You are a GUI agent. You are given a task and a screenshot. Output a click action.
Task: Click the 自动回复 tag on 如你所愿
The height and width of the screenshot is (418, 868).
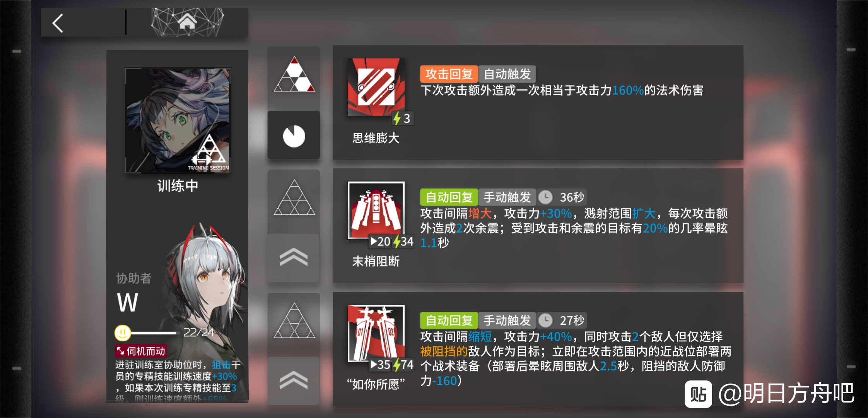(449, 320)
